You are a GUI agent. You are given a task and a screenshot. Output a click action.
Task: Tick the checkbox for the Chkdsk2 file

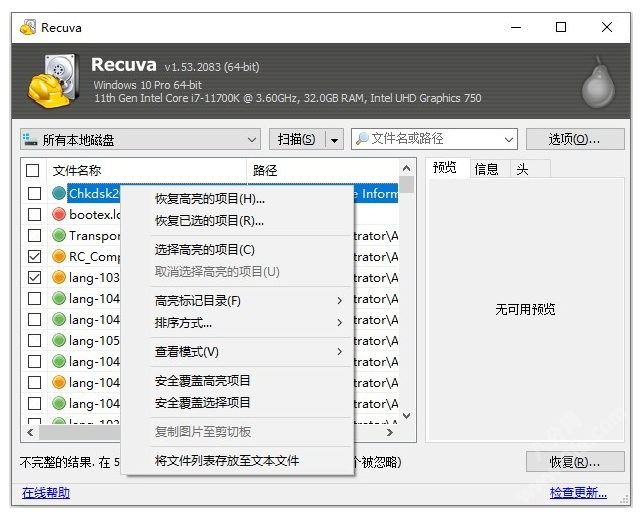[34, 193]
